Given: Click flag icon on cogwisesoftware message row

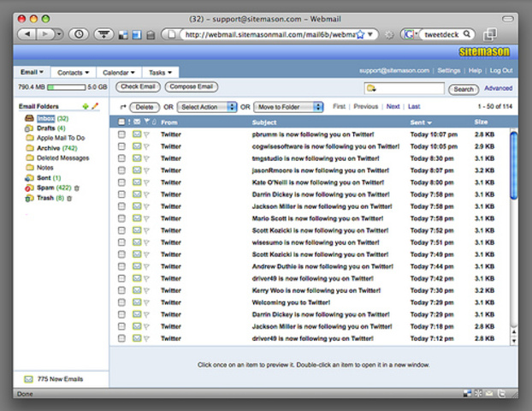Looking at the screenshot, I should click(146, 146).
